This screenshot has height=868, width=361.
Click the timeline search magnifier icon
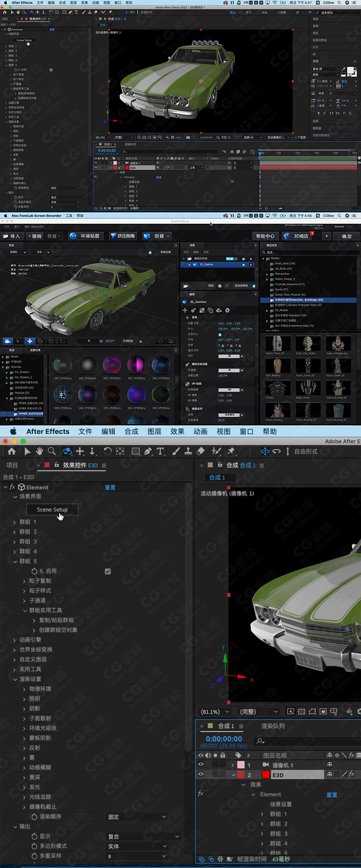click(x=260, y=741)
